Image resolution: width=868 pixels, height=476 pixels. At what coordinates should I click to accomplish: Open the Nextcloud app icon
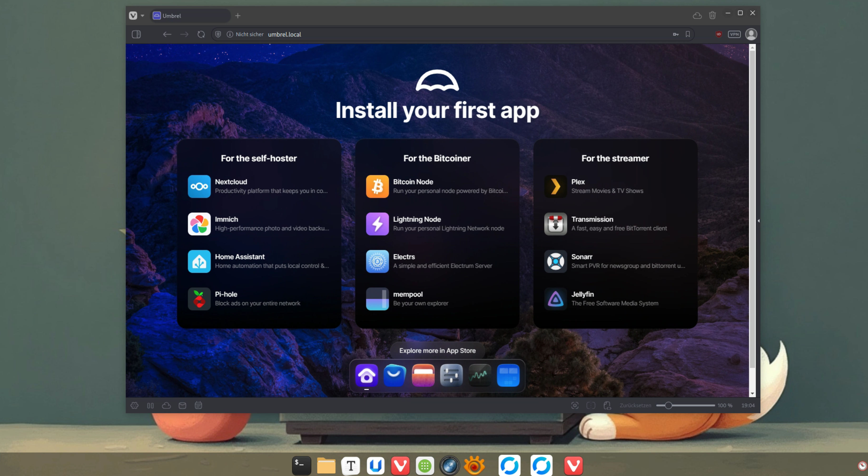coord(199,186)
